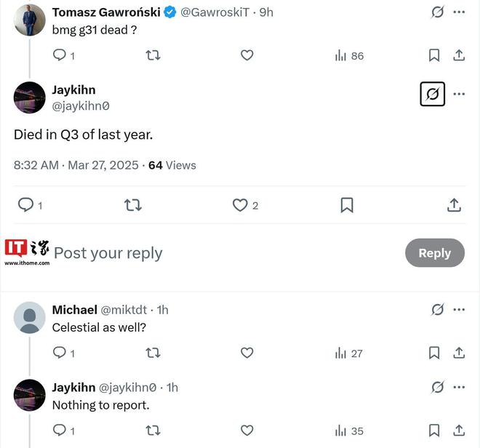Share the "Died in Q3" post

click(454, 205)
